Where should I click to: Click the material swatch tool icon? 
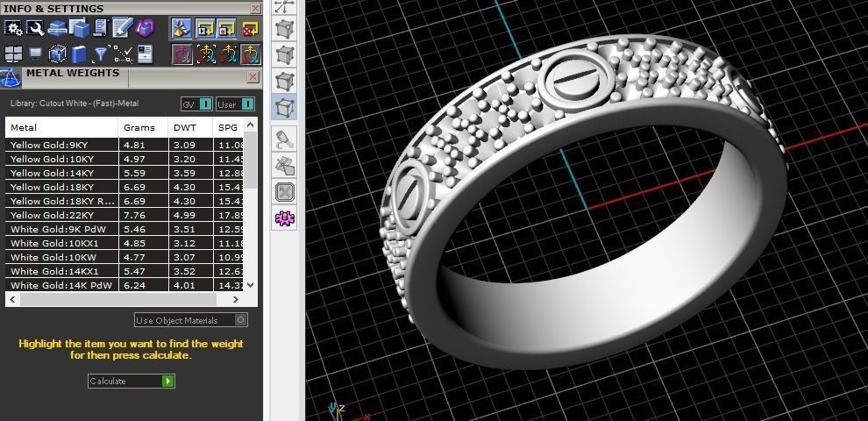click(285, 166)
